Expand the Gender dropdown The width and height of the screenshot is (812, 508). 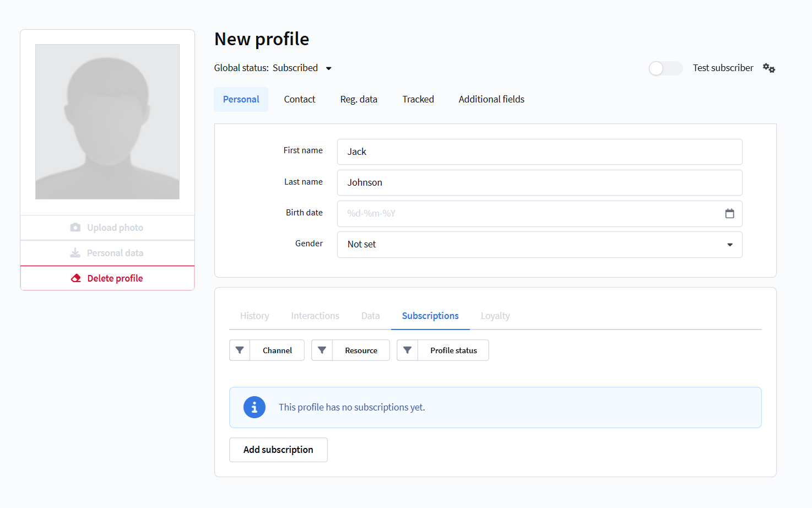(540, 245)
